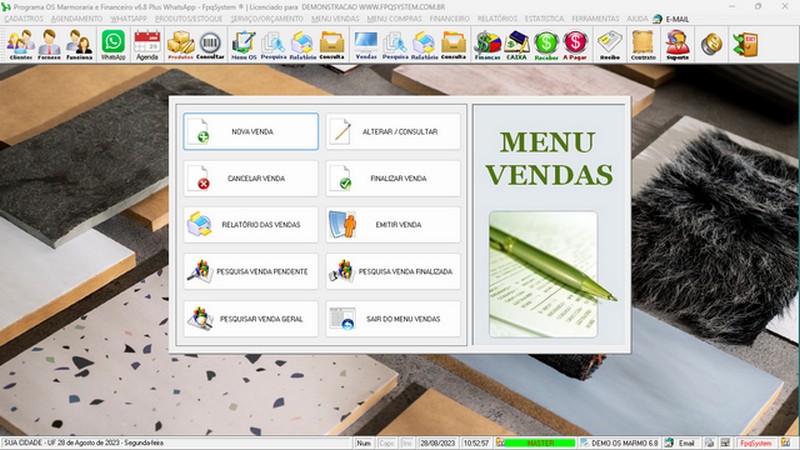Click the computer icon in status bar

tap(726, 443)
